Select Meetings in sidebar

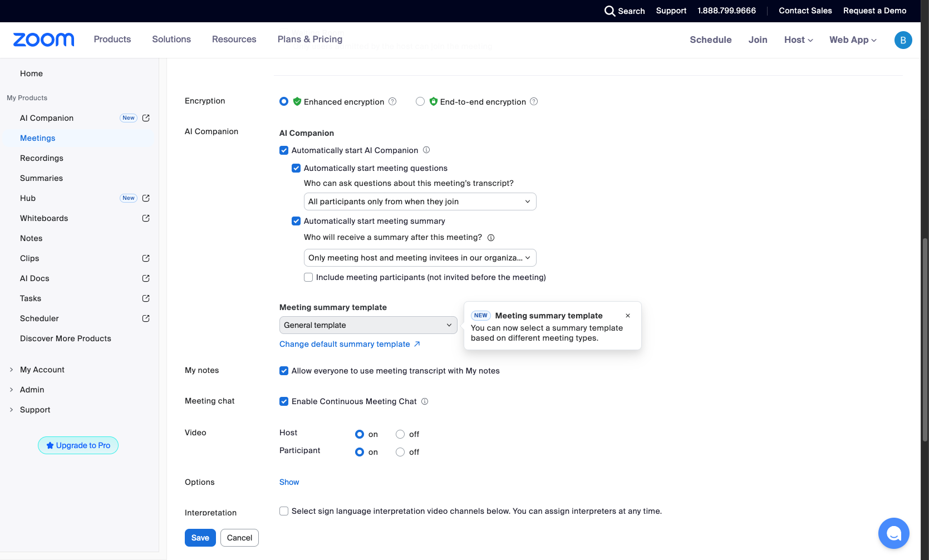[x=38, y=138]
